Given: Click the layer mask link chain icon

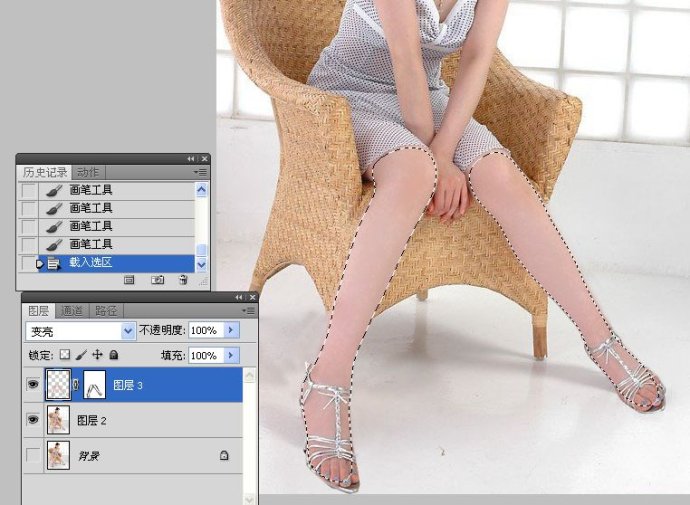Looking at the screenshot, I should 76,385.
